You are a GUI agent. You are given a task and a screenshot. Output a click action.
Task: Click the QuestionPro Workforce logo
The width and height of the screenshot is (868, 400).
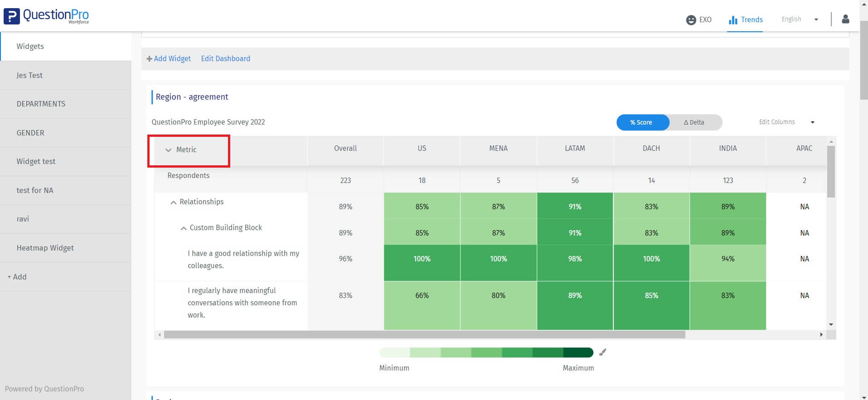point(46,16)
